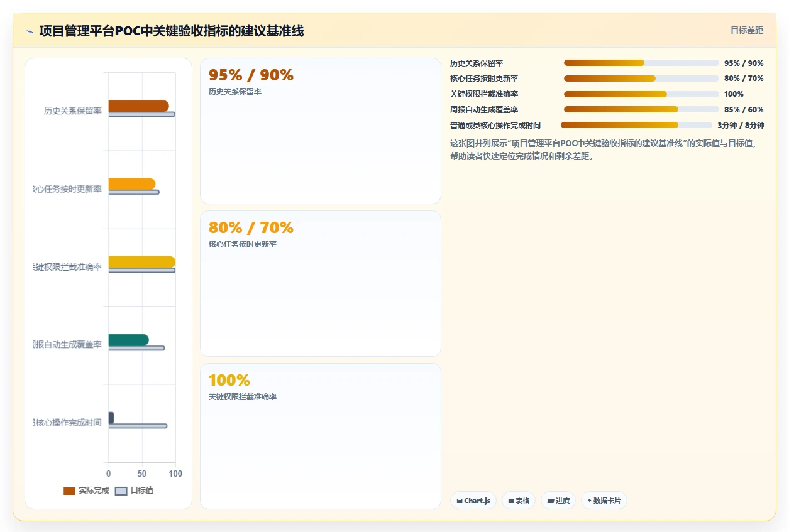The height and width of the screenshot is (532, 789).
Task: Click the orange actual bar for 核心任务按时更新率
Action: 132,184
